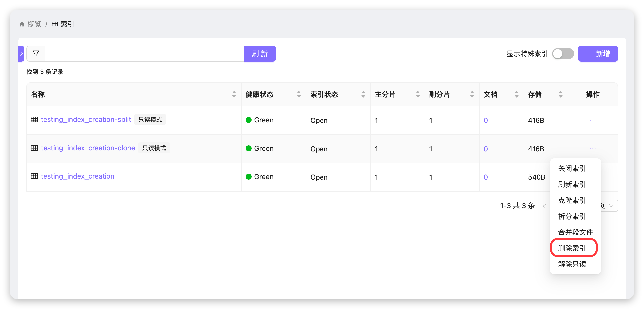Viewport: 644px width, 309px height.
Task: Sort by 名称 column arrows
Action: tap(234, 94)
